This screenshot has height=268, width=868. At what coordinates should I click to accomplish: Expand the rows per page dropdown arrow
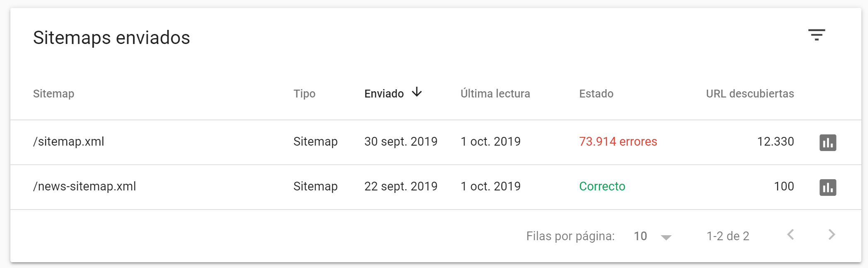pos(666,237)
